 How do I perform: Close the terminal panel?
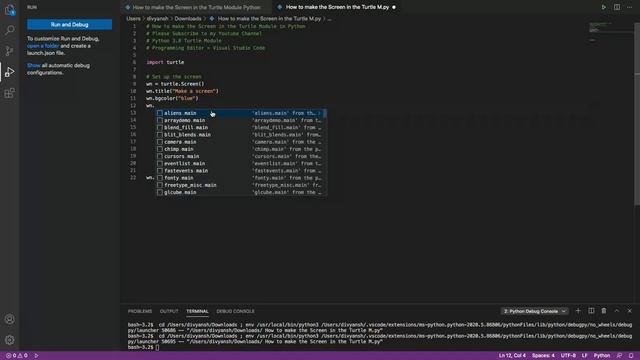click(629, 311)
